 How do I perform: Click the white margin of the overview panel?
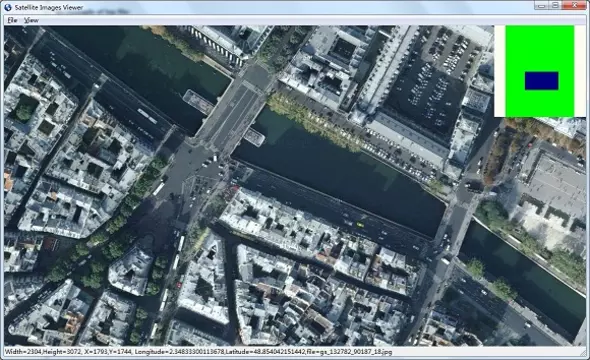pyautogui.click(x=500, y=71)
